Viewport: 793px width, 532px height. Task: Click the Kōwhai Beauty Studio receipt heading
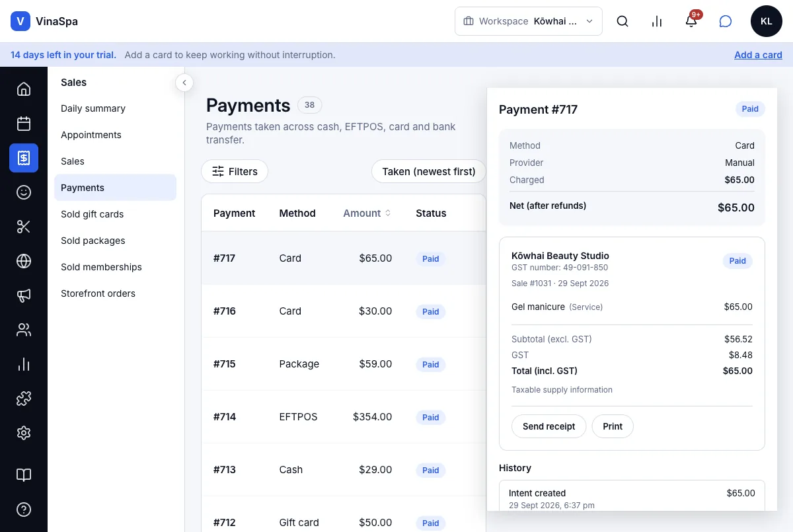[560, 256]
